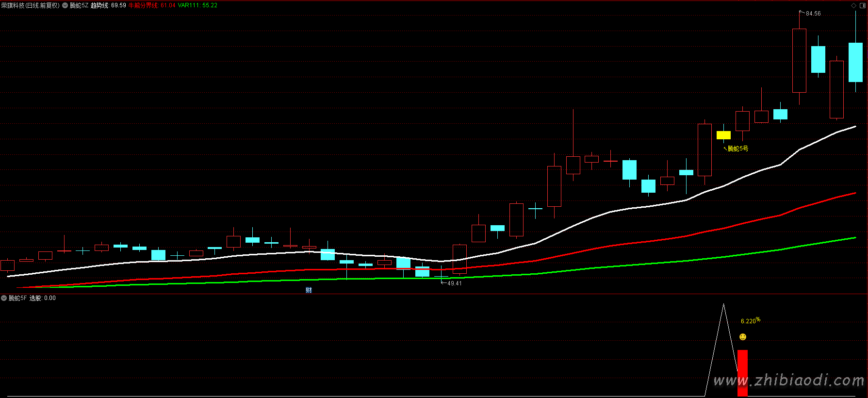868x398 pixels.
Task: Click the 财 financial marker icon
Action: click(309, 290)
